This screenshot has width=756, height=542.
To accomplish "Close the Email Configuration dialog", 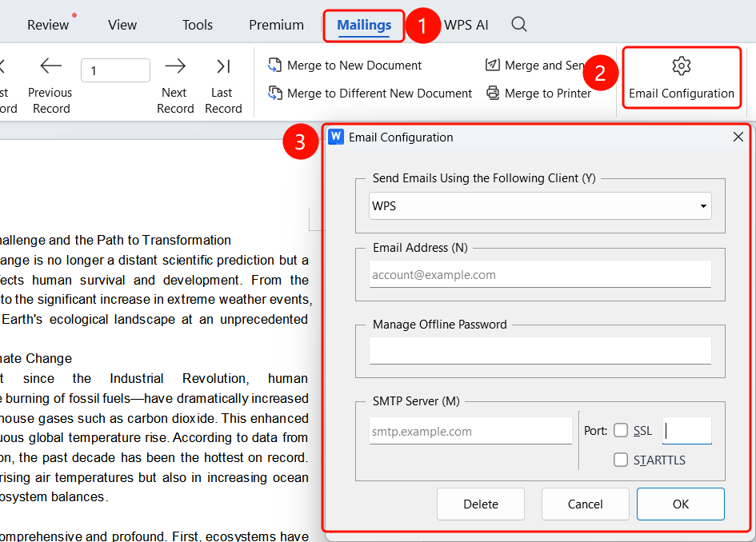I will [x=738, y=137].
